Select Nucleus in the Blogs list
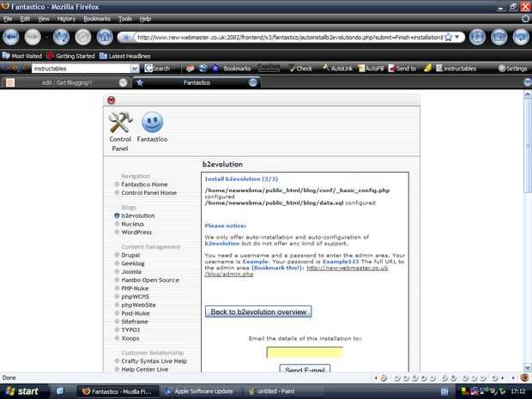Image resolution: width=532 pixels, height=399 pixels. (132, 224)
